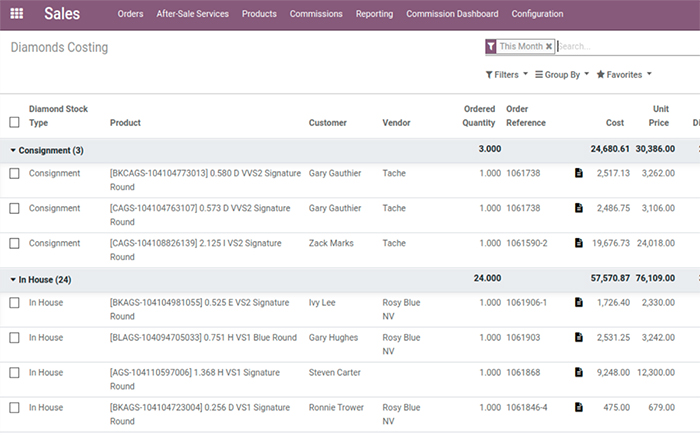
Task: Open product [BLAGS-104094705033] 0.751 H VS1 Blue Round
Action: pos(204,337)
